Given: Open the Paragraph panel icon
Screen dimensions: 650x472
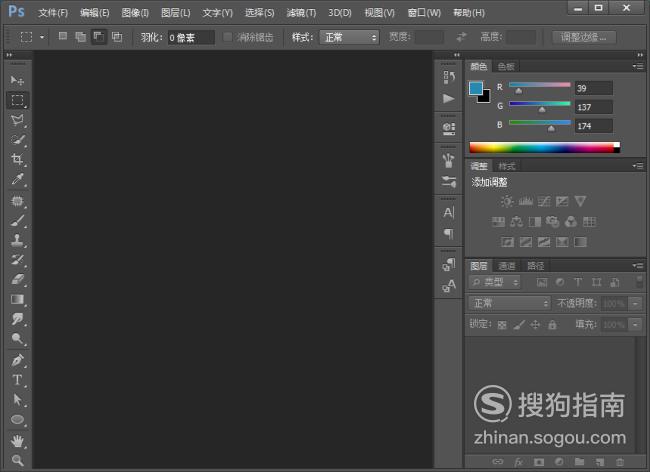Looking at the screenshot, I should coord(449,233).
